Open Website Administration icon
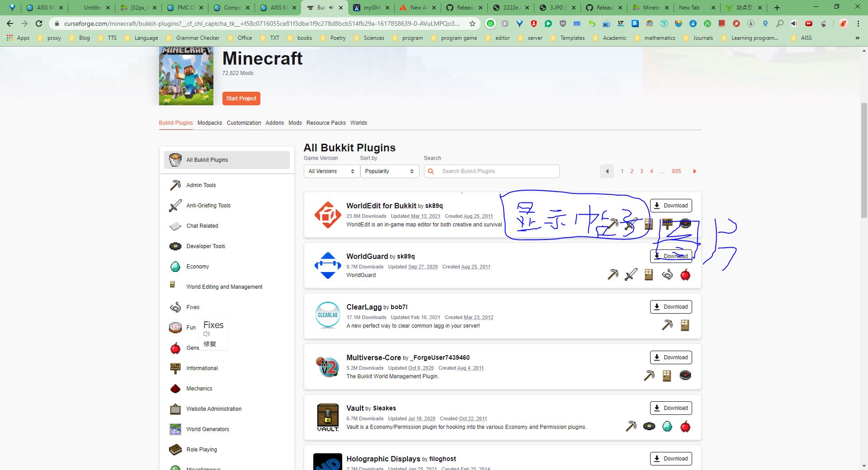This screenshot has width=868, height=470. point(175,409)
